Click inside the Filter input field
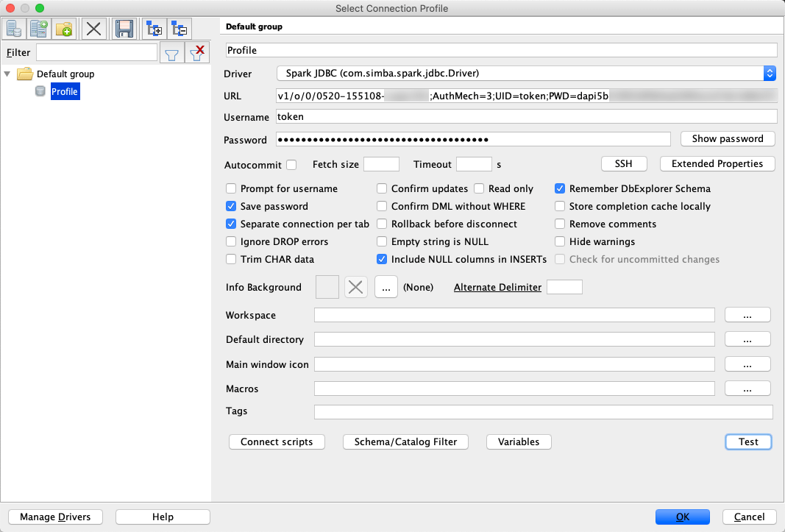 96,52
